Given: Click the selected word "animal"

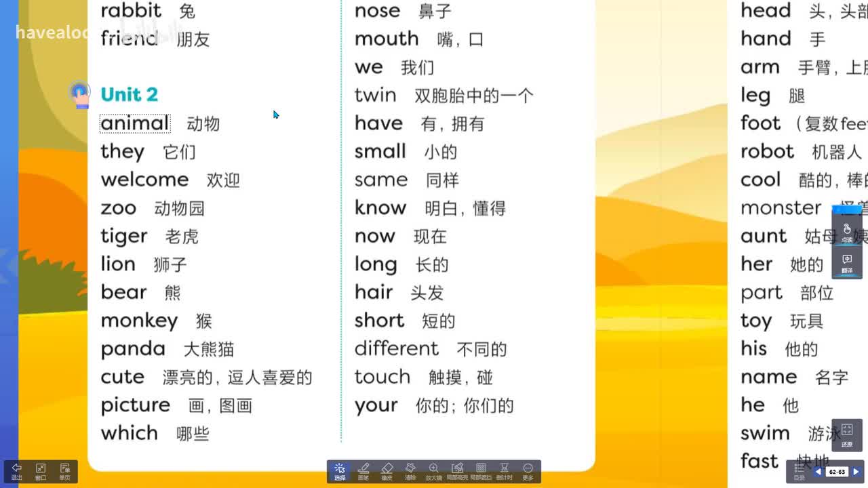Looking at the screenshot, I should click(134, 123).
